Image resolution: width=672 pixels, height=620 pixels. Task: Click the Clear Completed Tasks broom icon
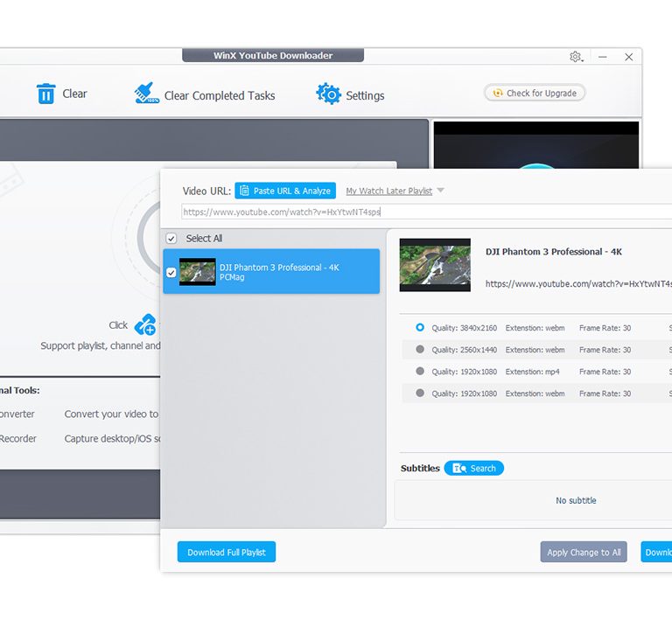pyautogui.click(x=146, y=94)
